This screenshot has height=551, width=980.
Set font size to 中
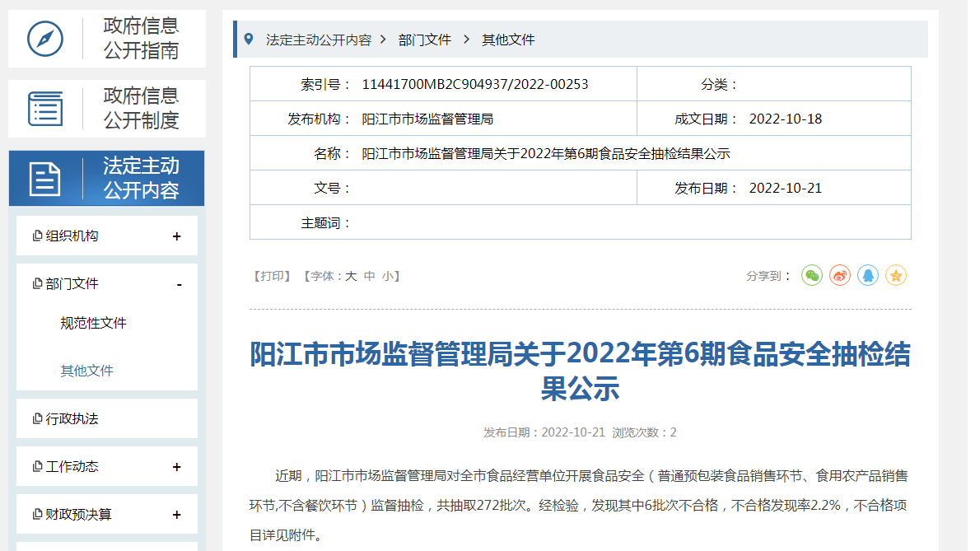tap(370, 276)
